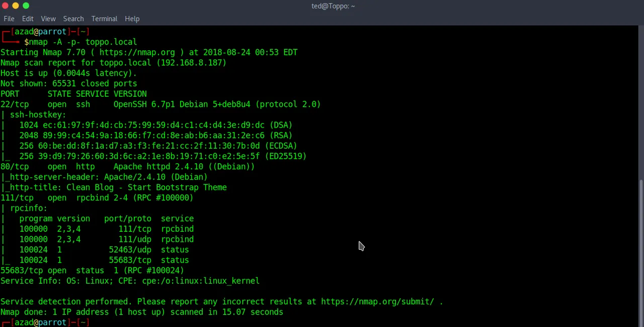Click the terminal vertical scrollbar thumb
This screenshot has width=644, height=327.
point(641,252)
